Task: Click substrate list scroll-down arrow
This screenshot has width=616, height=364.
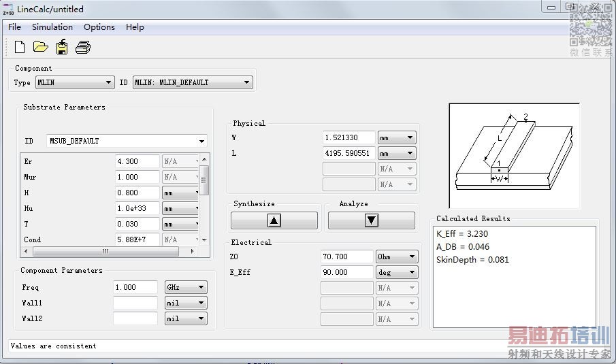Action: [204, 240]
